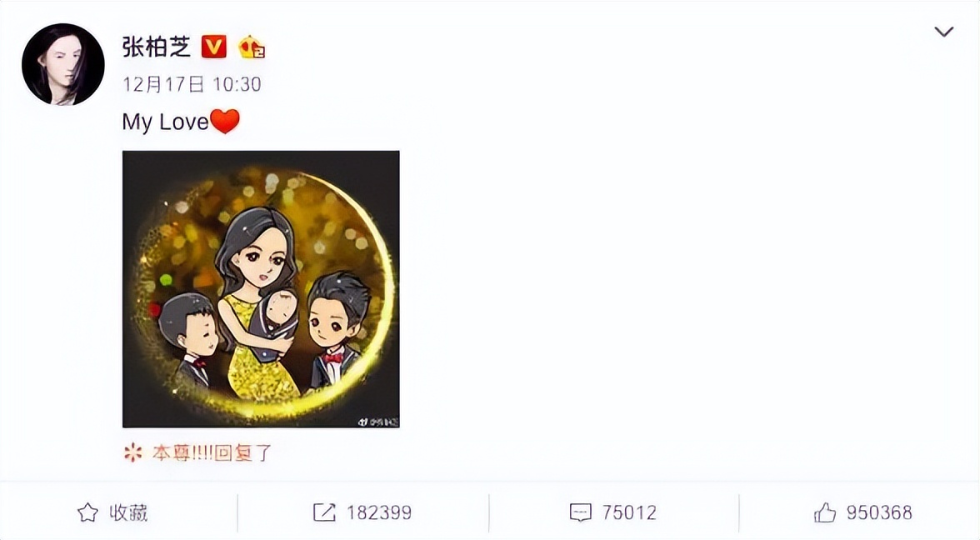Image resolution: width=980 pixels, height=540 pixels.
Task: Click the 75012 comments count
Action: [x=629, y=513]
